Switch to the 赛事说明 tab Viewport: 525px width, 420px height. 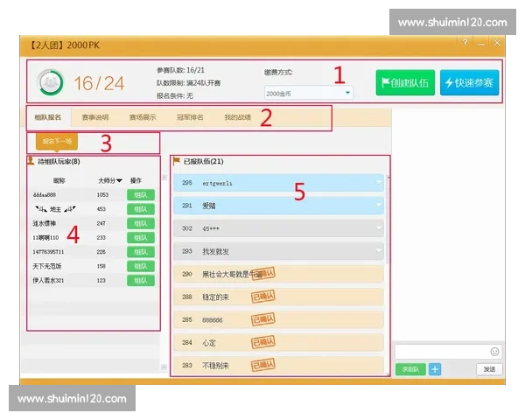95,117
